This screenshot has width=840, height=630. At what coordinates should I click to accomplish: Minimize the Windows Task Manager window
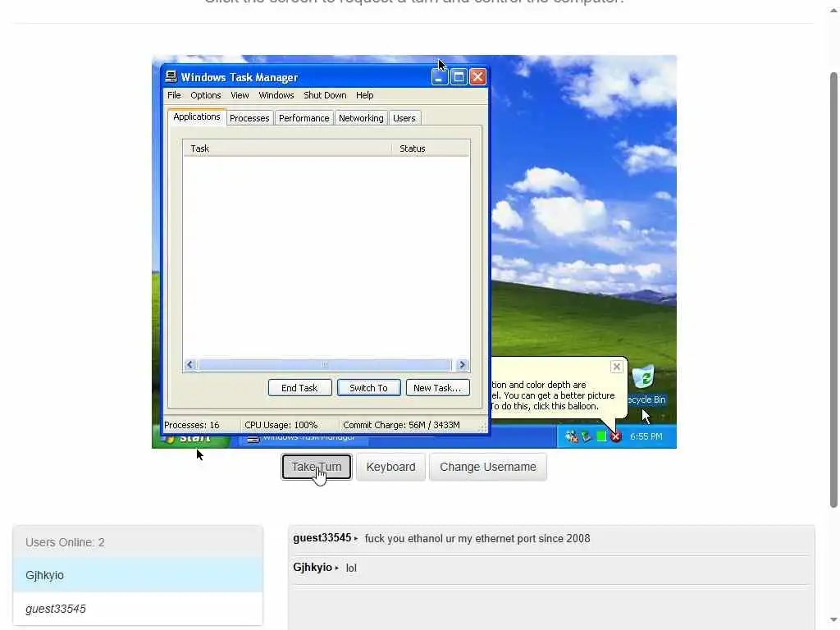point(440,77)
